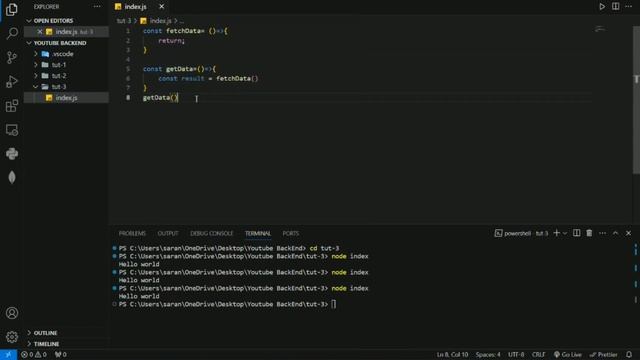Start Go Live server
Viewport: 640px width, 360px height.
(567, 355)
